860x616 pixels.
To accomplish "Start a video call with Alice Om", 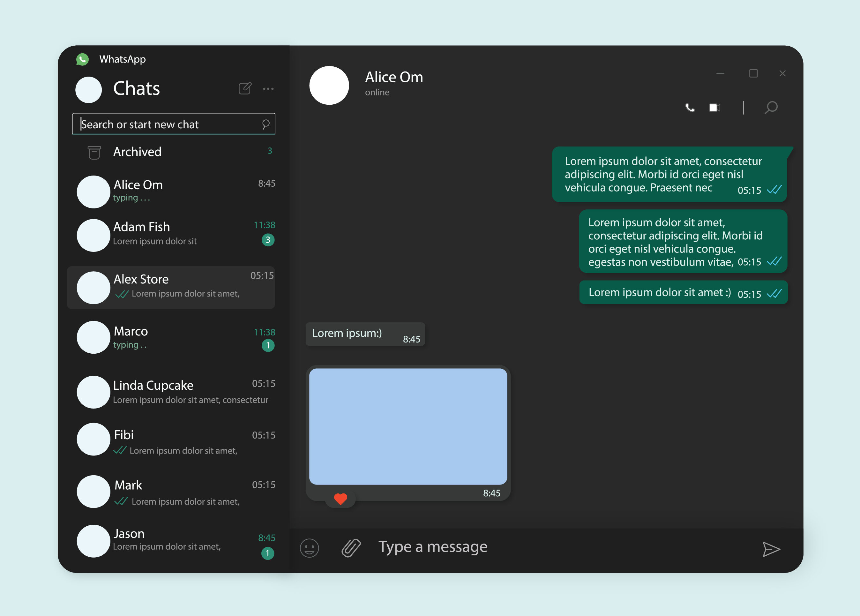I will 715,108.
